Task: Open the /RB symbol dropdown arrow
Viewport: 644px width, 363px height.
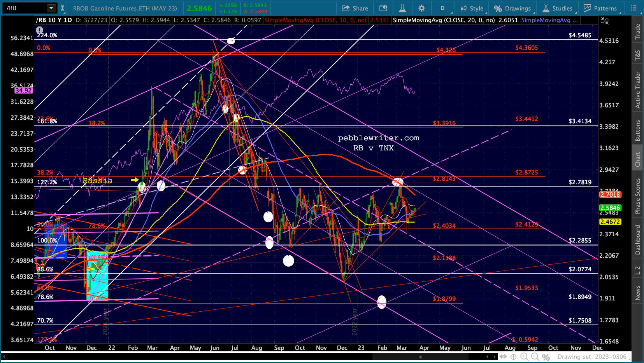Action: (x=51, y=8)
